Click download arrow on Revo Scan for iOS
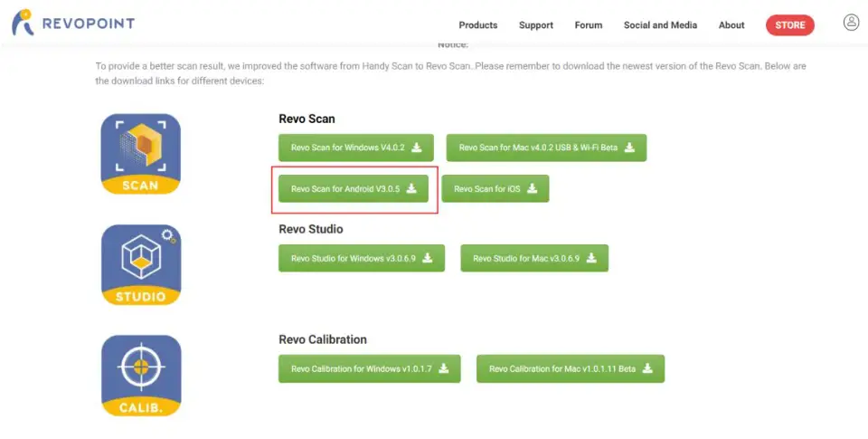Viewport: 868px width, 439px height. pyautogui.click(x=533, y=188)
